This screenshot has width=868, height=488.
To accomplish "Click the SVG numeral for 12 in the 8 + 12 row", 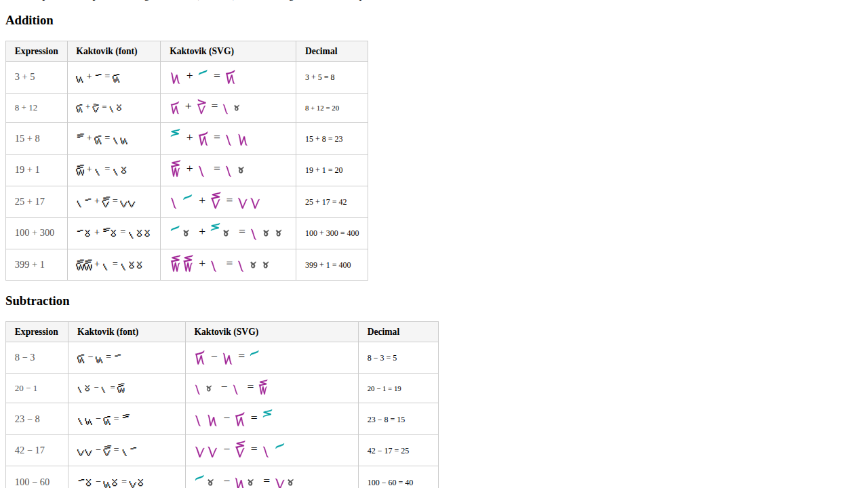I will click(x=200, y=106).
